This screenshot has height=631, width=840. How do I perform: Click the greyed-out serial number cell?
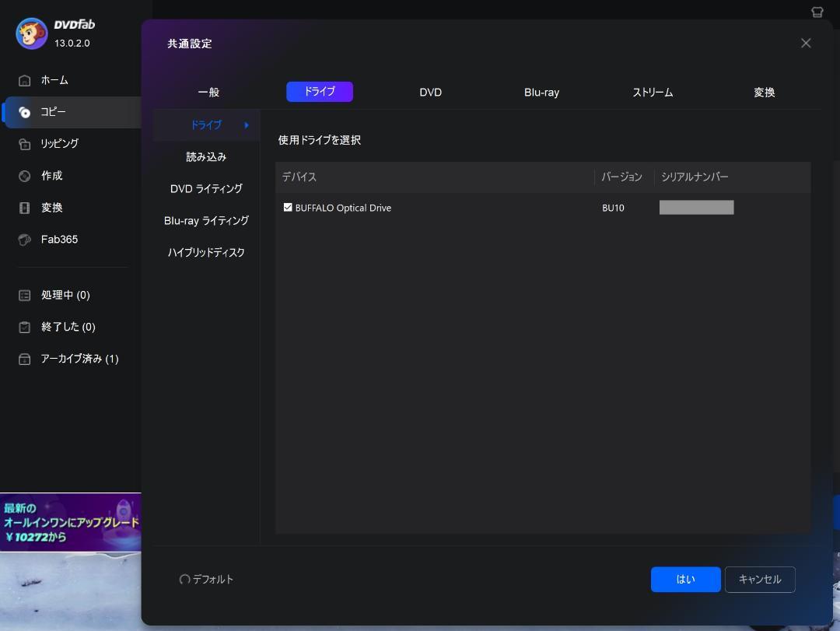pyautogui.click(x=696, y=208)
